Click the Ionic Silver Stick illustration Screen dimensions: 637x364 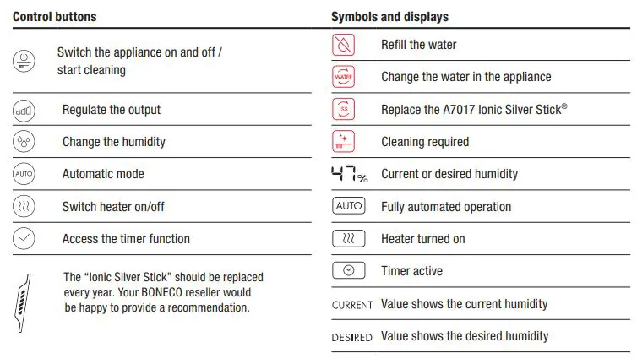click(24, 301)
